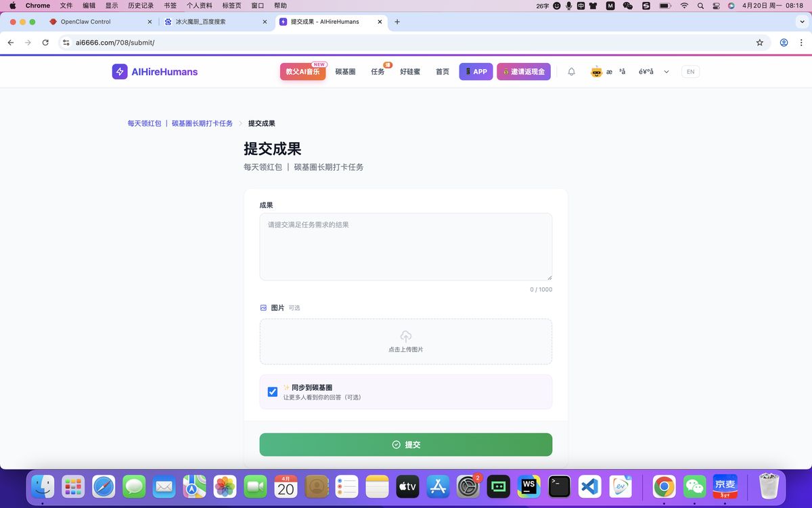Open WeChat from the dock
This screenshot has width=812, height=508.
(694, 486)
